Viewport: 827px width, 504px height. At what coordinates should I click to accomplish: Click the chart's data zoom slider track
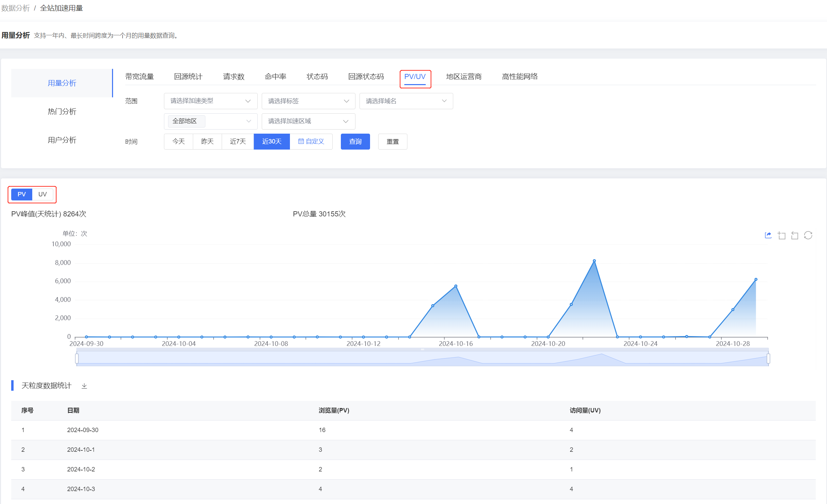point(422,358)
